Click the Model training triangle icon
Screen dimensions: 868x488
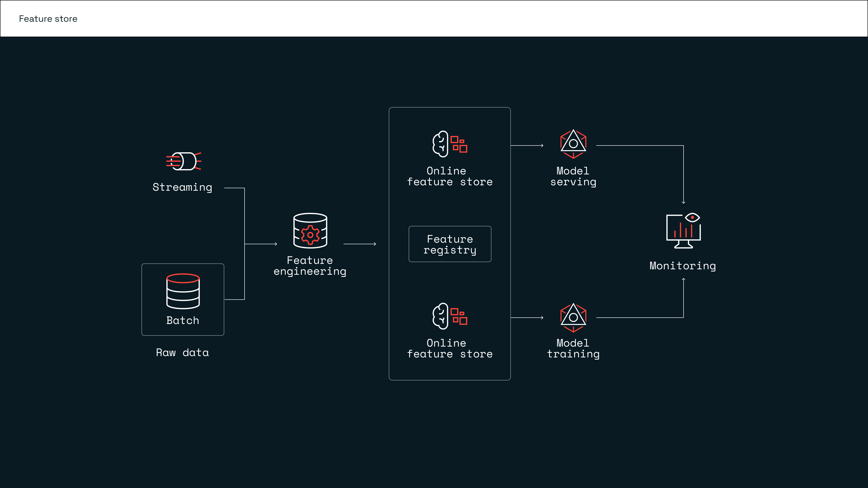[x=573, y=317]
